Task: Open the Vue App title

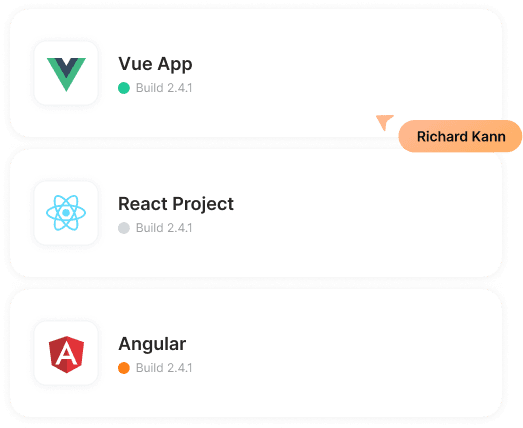Action: coord(155,64)
